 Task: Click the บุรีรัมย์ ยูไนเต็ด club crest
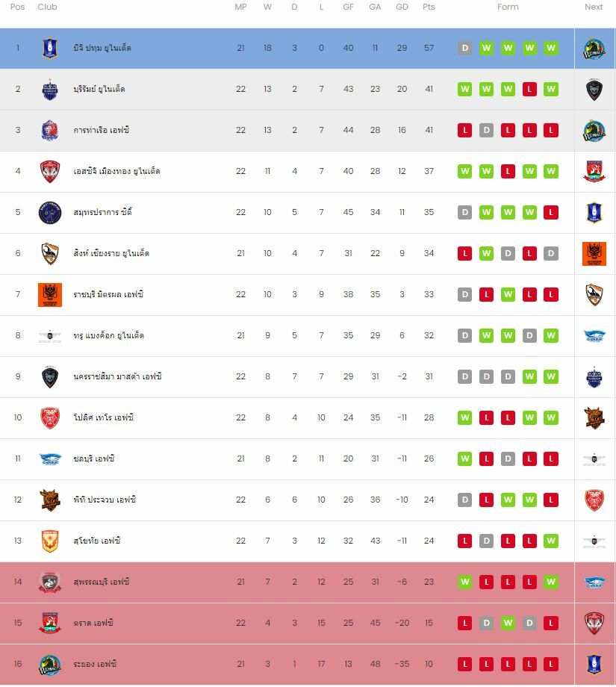pos(50,90)
